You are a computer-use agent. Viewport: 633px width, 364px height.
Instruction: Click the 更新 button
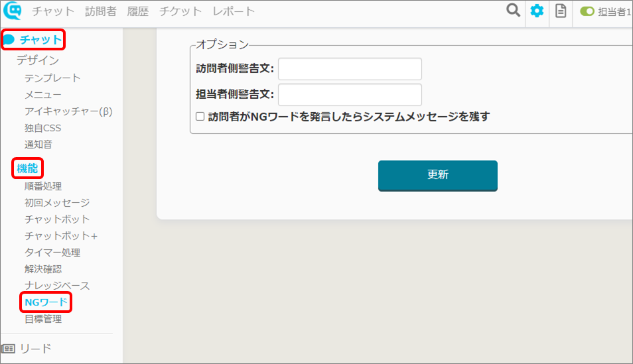tap(438, 176)
